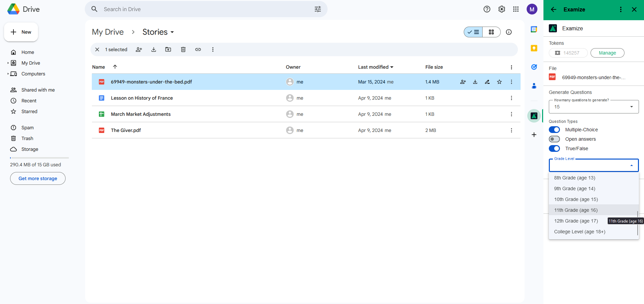Viewport: 644px width, 304px height.
Task: Open Drive settings gear
Action: [x=502, y=9]
